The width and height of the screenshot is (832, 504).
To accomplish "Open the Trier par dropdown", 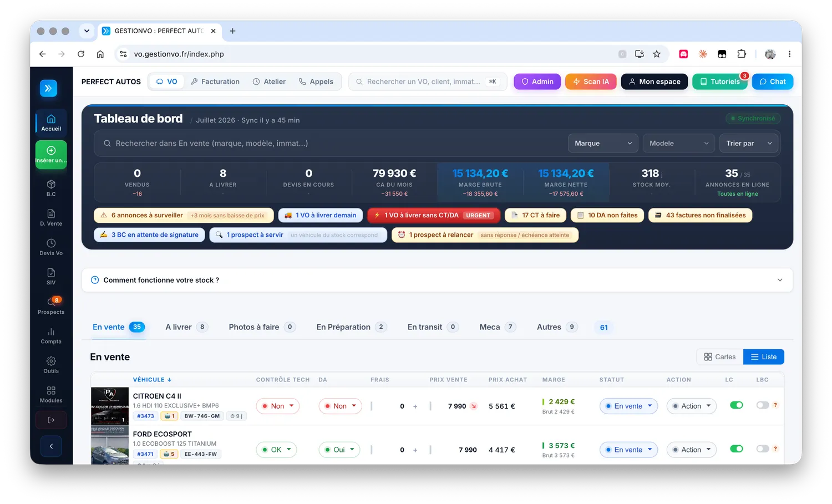I will [x=749, y=143].
